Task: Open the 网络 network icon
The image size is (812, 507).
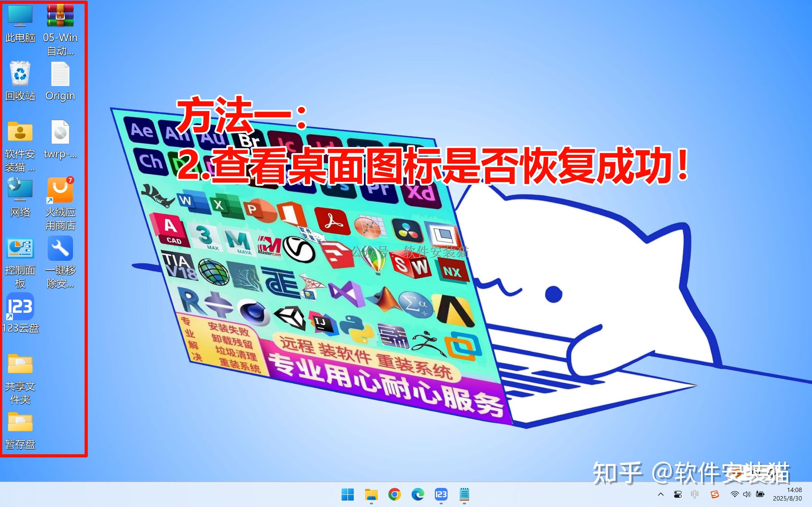Action: point(20,190)
